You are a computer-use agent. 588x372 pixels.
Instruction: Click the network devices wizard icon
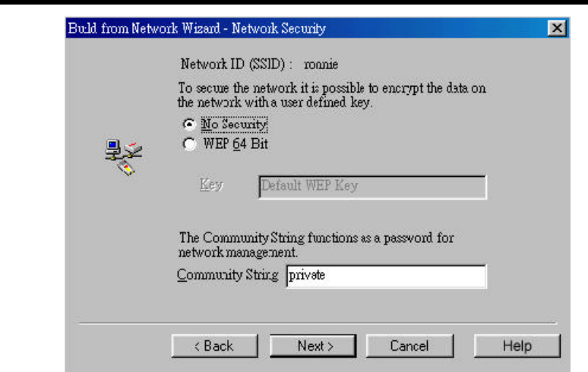coord(124,157)
